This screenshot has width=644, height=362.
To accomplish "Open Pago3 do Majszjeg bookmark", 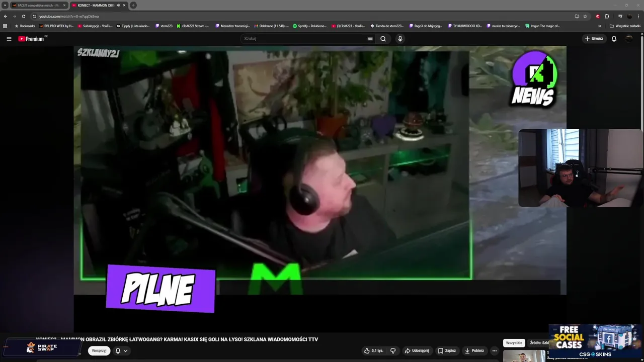I will click(x=426, y=26).
